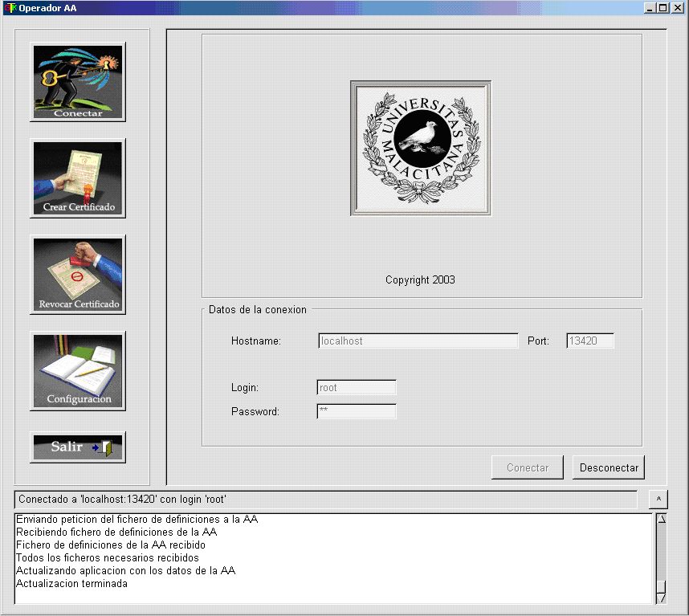
Task: Select the Login field containing root
Action: tap(357, 388)
